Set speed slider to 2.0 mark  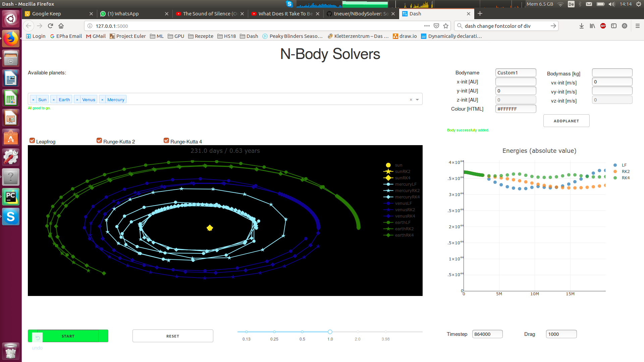pyautogui.click(x=358, y=332)
